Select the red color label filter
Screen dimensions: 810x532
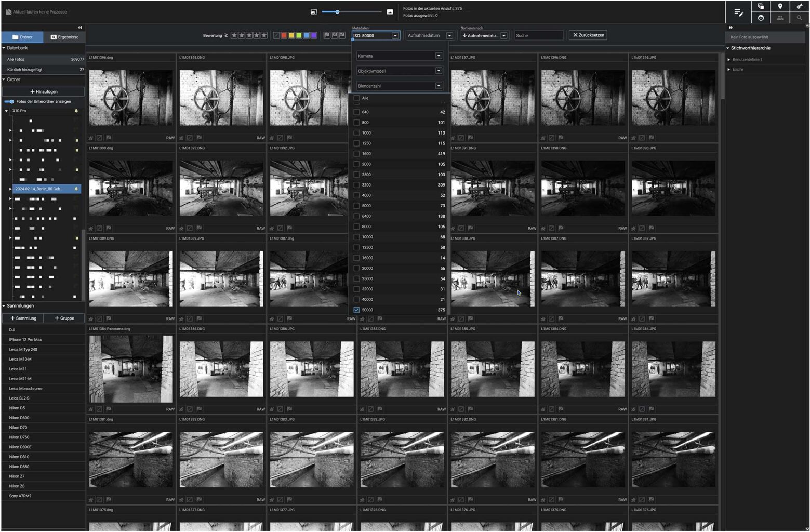pyautogui.click(x=284, y=35)
